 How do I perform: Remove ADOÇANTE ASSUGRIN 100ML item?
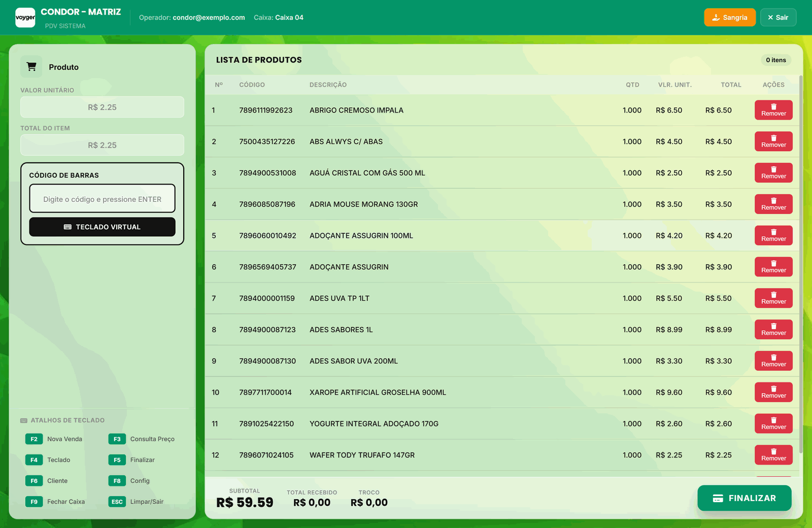coord(773,235)
